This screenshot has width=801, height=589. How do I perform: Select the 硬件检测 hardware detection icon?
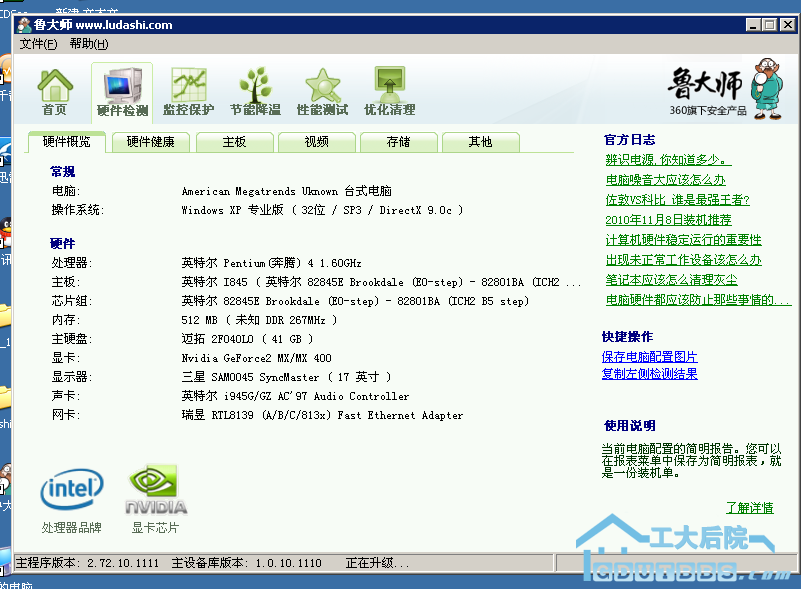coord(123,92)
